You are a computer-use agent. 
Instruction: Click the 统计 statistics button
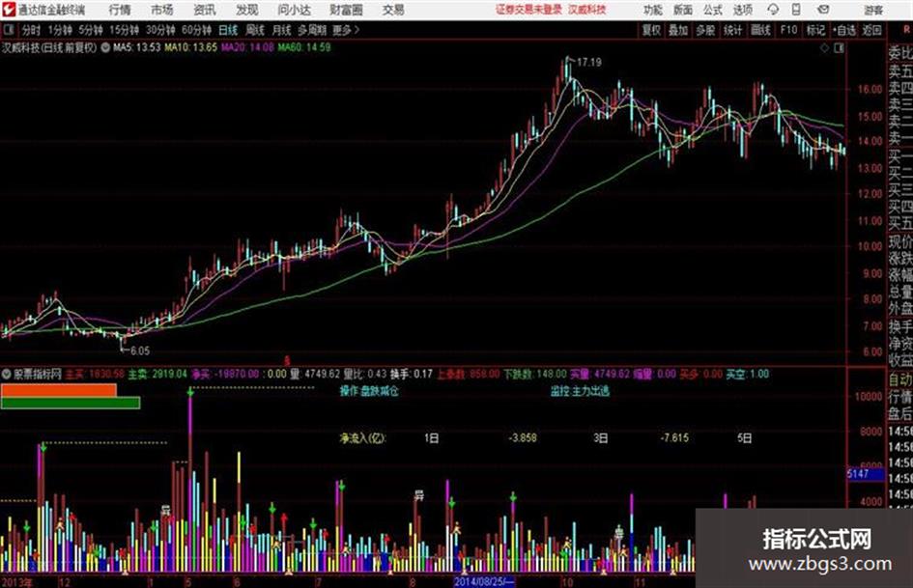click(732, 30)
